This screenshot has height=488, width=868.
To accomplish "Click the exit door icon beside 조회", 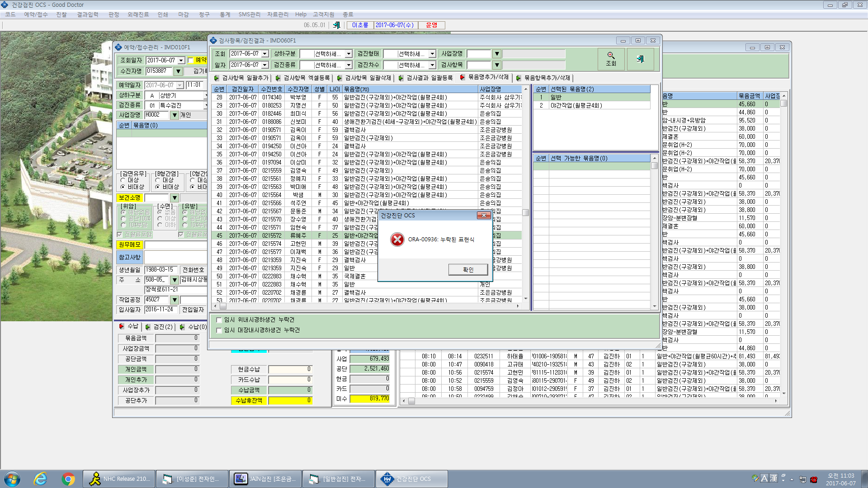I will pos(640,59).
